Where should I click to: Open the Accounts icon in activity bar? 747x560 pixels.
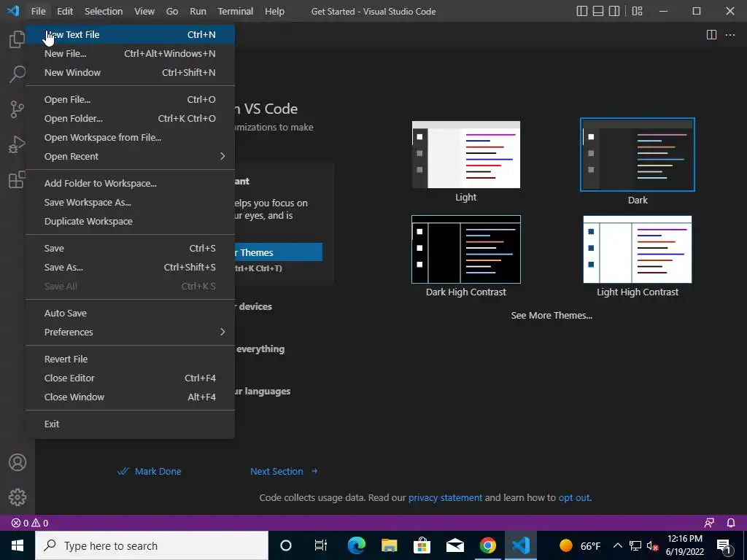point(18,462)
